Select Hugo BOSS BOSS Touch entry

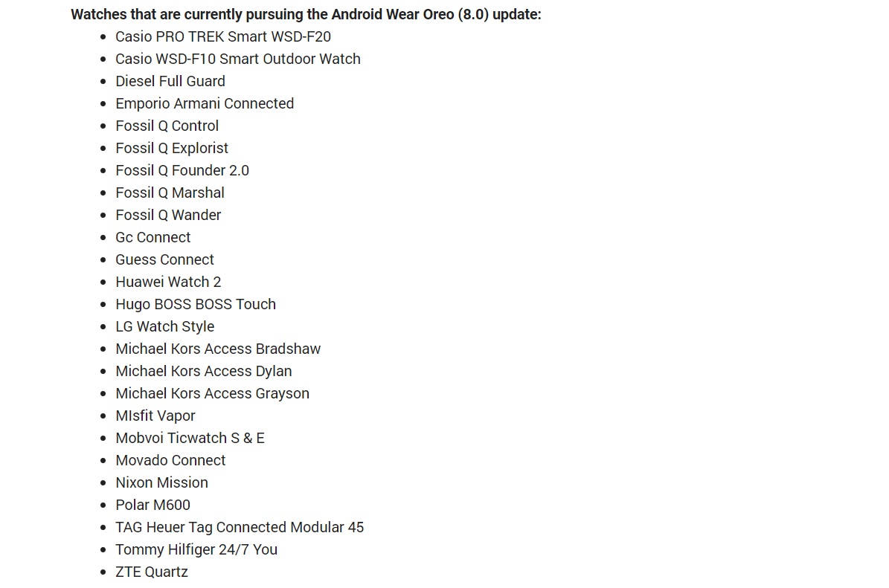[x=196, y=304]
